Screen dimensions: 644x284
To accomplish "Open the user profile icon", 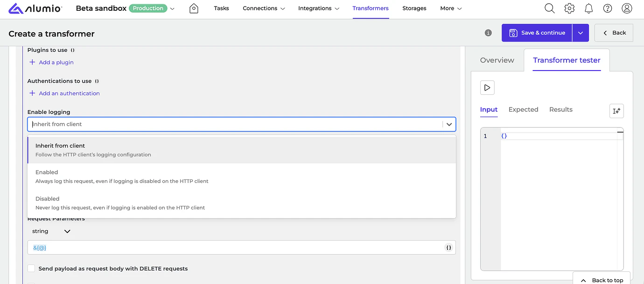I will tap(627, 8).
